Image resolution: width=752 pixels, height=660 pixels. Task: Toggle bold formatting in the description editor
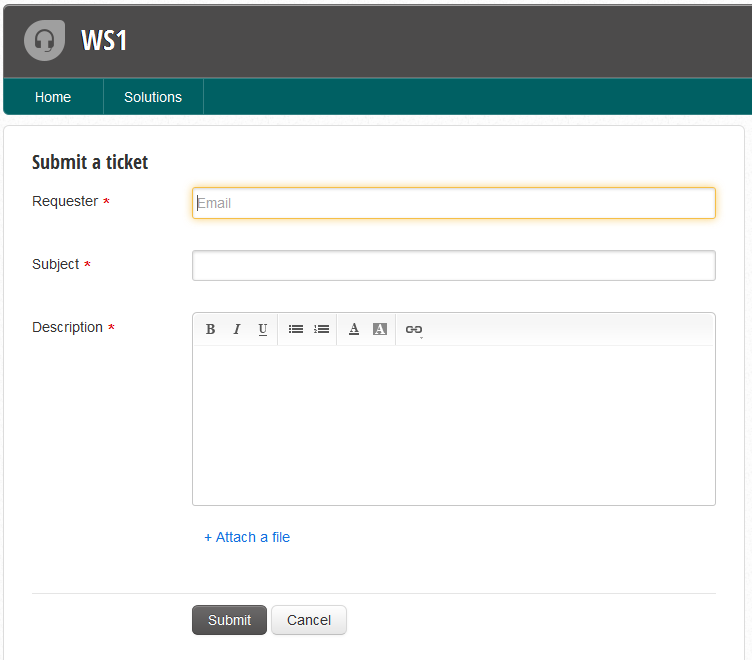(211, 329)
